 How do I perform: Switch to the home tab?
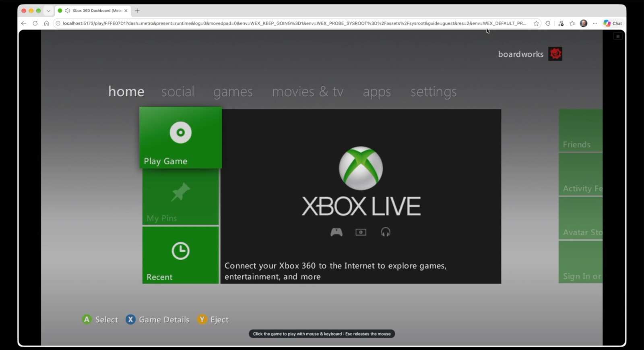(x=126, y=91)
